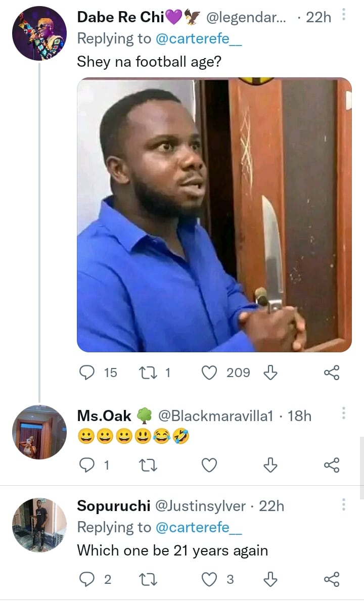Screen dimensions: 364x601
Task: Open more options for Sopuruchi's tweet
Action: point(344,504)
